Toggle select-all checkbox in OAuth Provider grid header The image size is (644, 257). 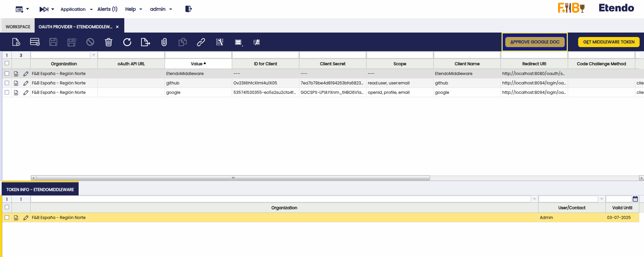coord(7,63)
